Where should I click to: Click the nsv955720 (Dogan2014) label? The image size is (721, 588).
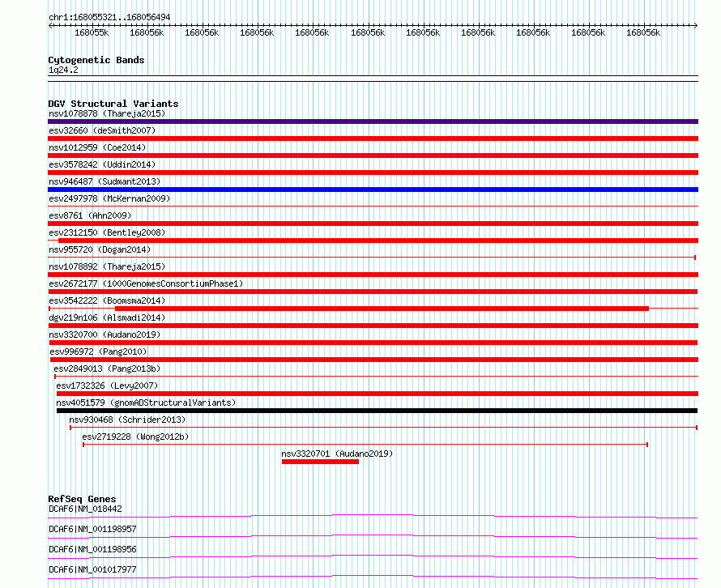coord(100,249)
